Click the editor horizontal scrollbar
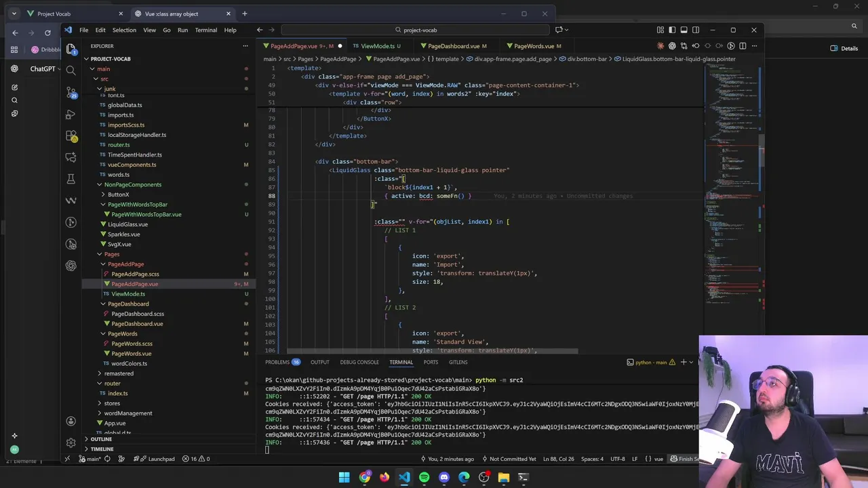This screenshot has width=868, height=488. [432, 351]
